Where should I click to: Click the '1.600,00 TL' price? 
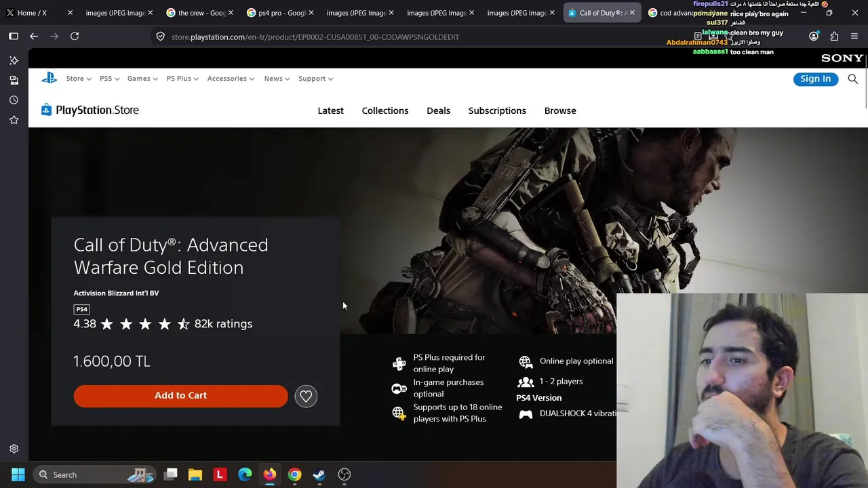pos(112,361)
